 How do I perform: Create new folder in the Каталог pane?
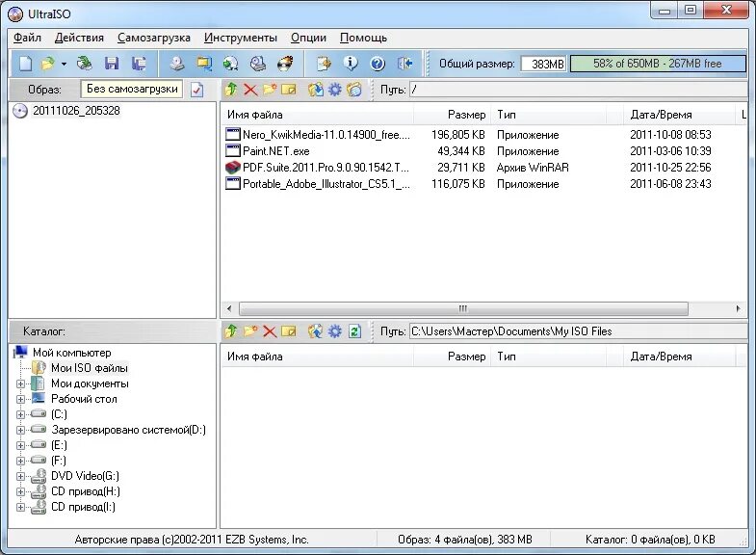tap(250, 331)
